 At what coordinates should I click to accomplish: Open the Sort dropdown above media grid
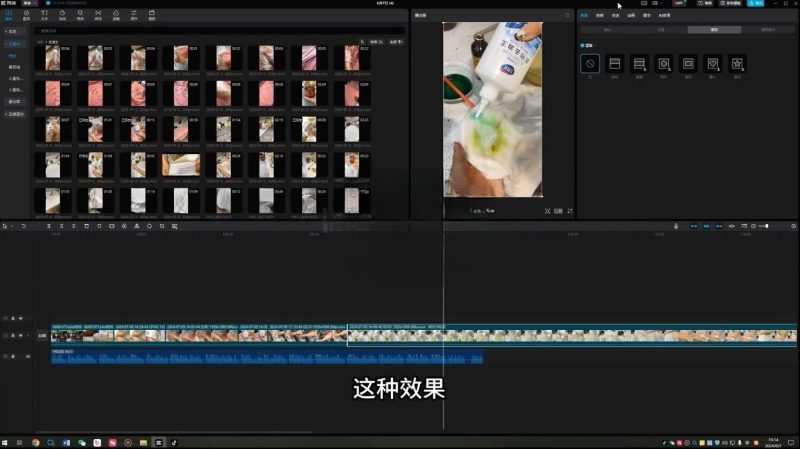(377, 42)
